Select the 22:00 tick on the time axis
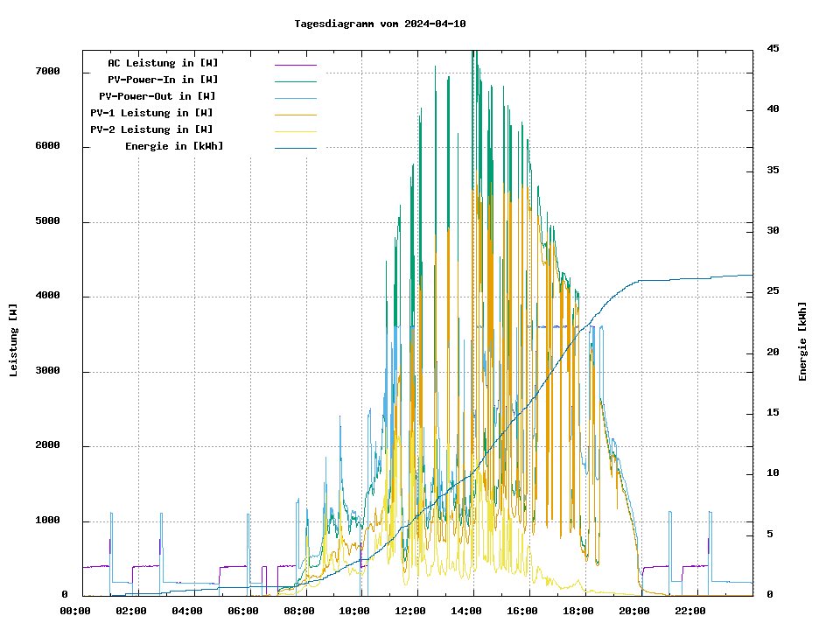 tap(690, 611)
